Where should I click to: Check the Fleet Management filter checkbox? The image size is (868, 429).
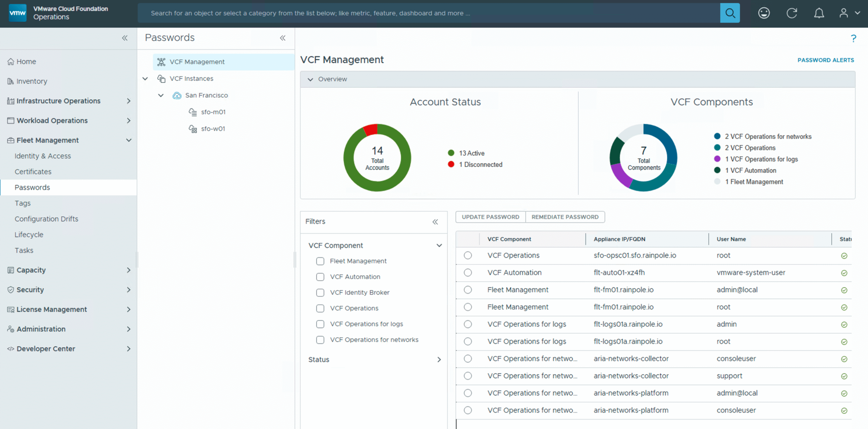point(320,261)
